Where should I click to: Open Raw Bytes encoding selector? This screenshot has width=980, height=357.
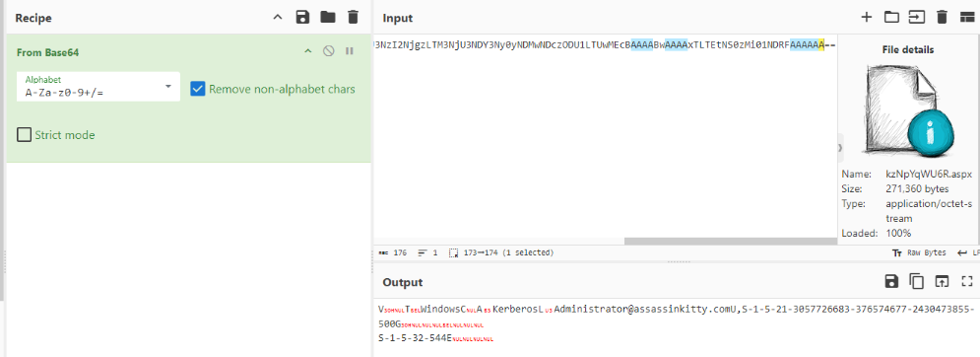point(919,253)
